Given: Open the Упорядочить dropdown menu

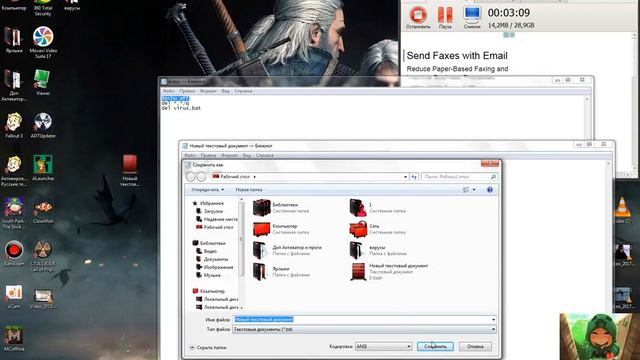Looking at the screenshot, I should point(208,190).
